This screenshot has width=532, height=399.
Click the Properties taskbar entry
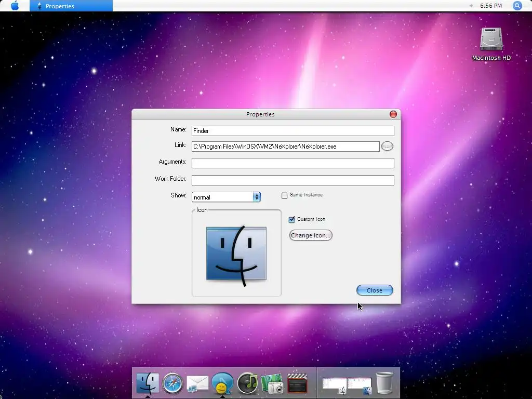(71, 6)
